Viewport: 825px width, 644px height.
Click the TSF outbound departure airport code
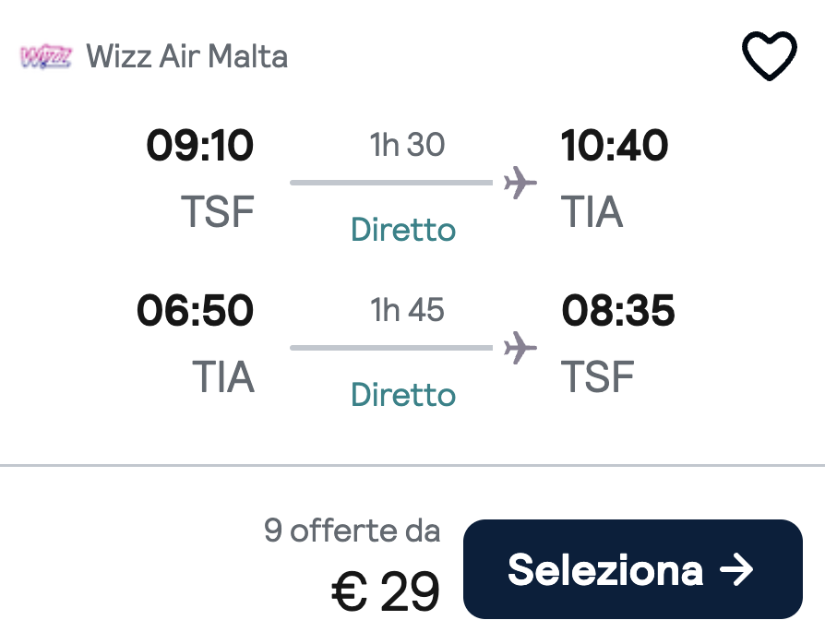(x=218, y=211)
